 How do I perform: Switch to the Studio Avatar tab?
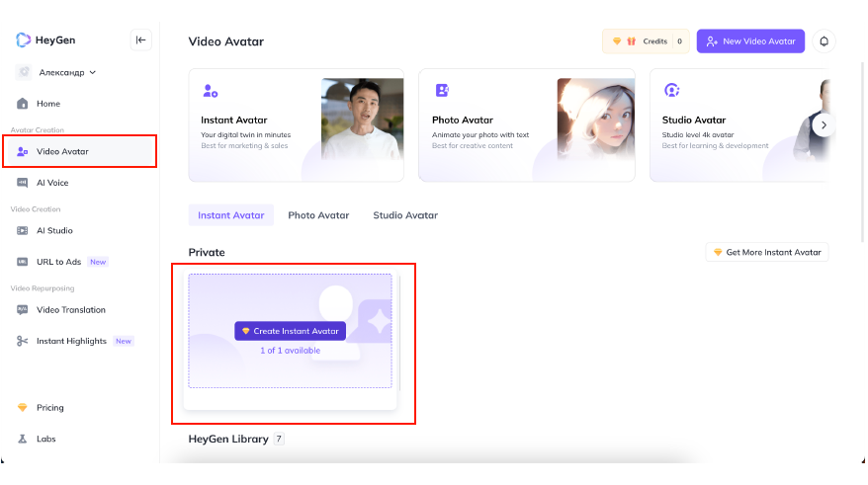(405, 215)
